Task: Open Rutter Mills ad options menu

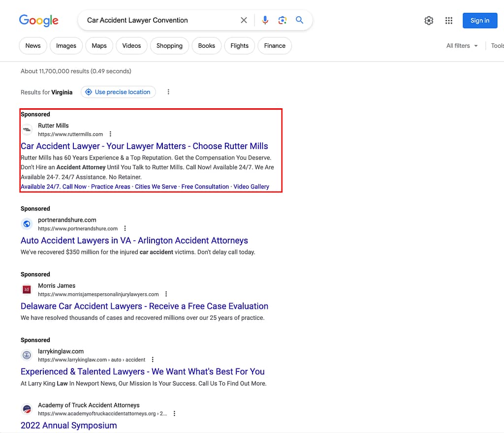Action: [110, 134]
